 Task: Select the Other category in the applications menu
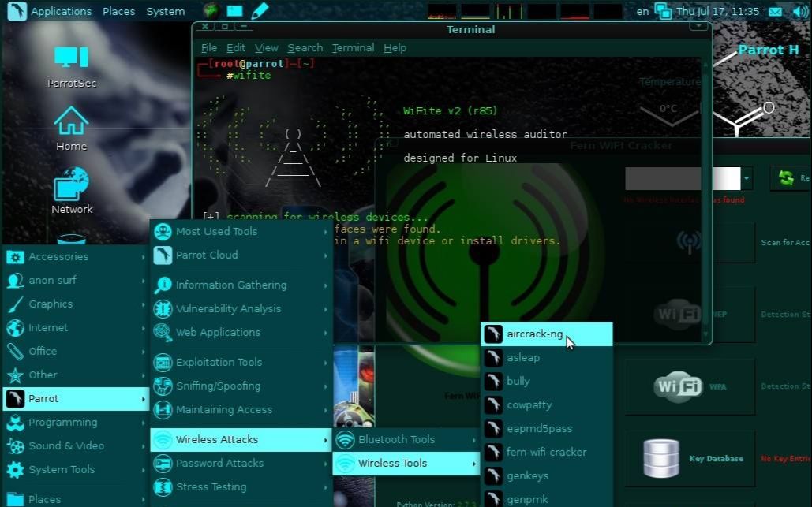click(x=76, y=375)
